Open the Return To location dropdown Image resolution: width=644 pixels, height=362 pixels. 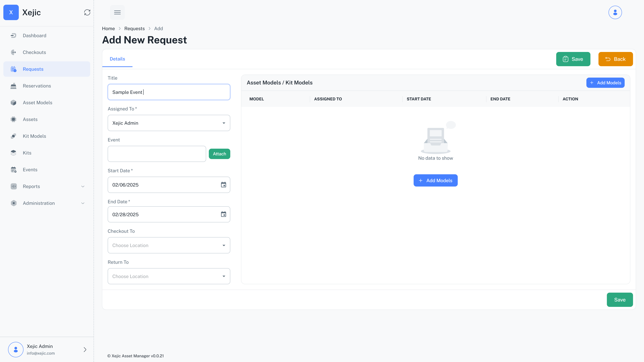[x=169, y=276]
